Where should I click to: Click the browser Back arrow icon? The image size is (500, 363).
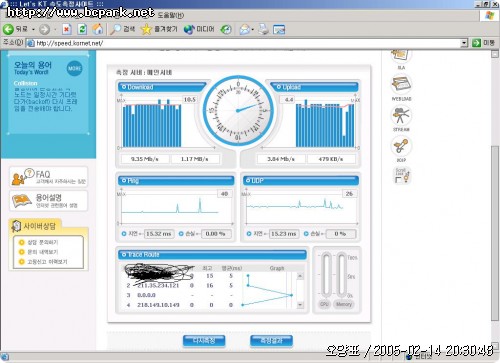click(x=8, y=29)
